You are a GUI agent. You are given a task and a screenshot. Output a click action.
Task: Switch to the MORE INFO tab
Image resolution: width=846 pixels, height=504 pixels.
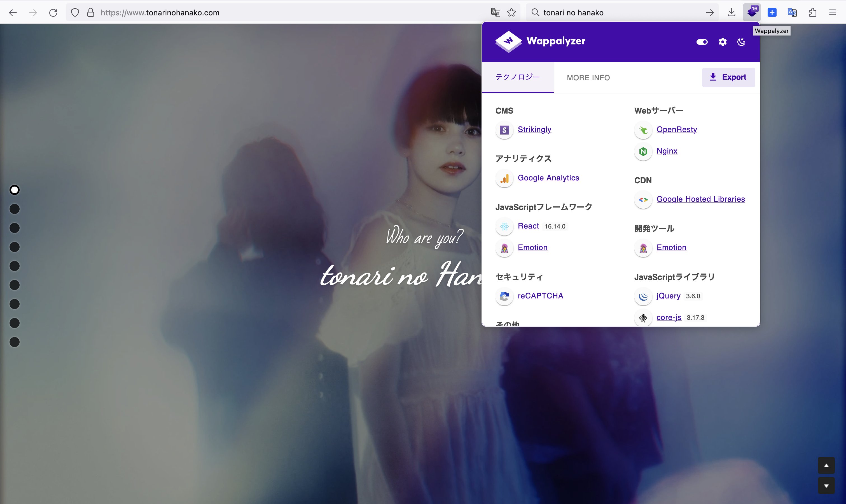[x=588, y=78]
